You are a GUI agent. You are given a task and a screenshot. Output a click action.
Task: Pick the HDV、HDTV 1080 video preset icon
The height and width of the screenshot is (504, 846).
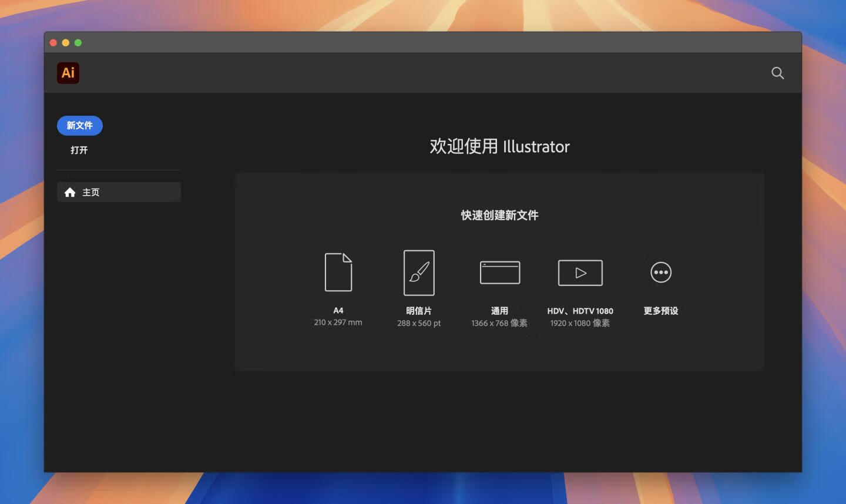click(x=580, y=273)
